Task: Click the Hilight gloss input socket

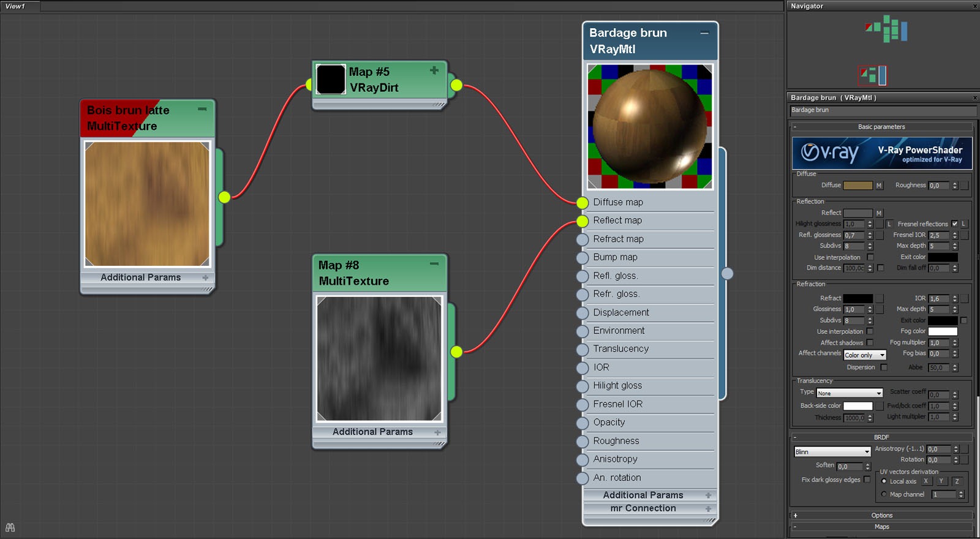Action: (582, 386)
